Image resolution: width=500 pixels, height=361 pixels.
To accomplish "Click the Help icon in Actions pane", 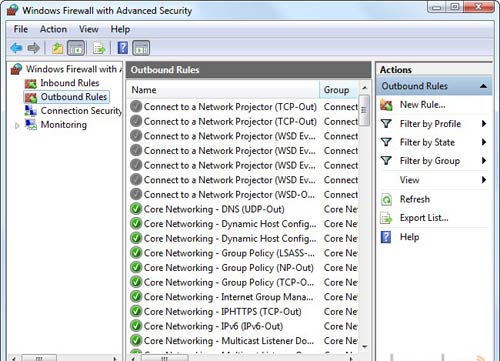I will tap(386, 237).
